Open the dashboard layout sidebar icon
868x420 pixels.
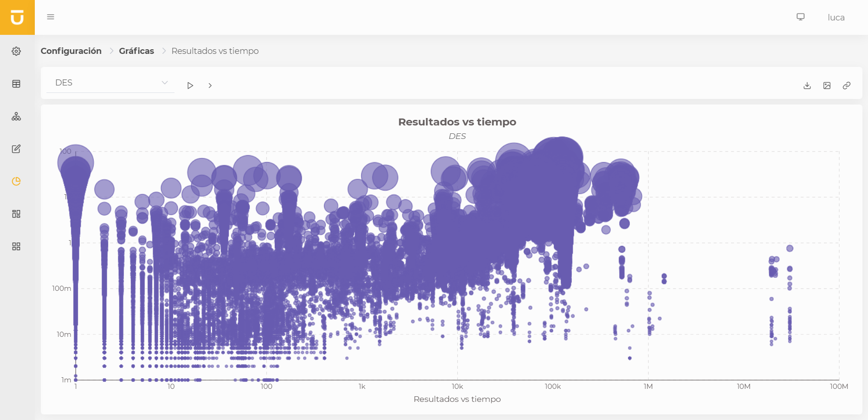[16, 214]
